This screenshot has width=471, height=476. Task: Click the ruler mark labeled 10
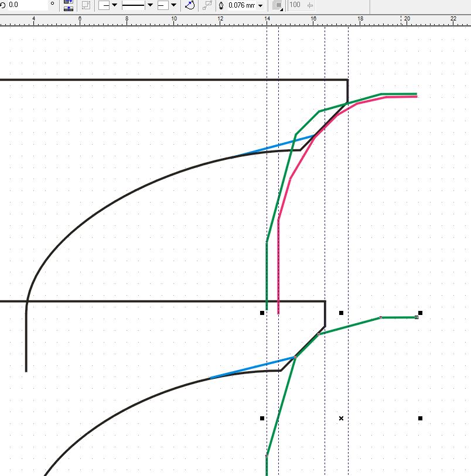pos(174,19)
